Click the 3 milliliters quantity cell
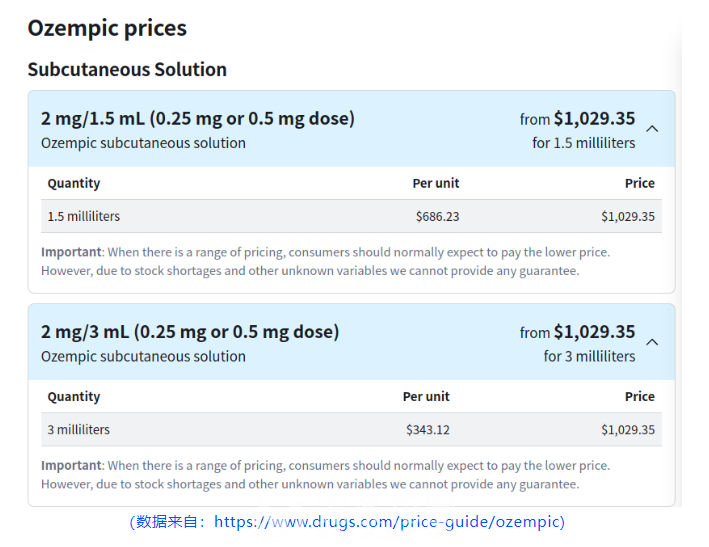The image size is (709, 547). [x=79, y=429]
